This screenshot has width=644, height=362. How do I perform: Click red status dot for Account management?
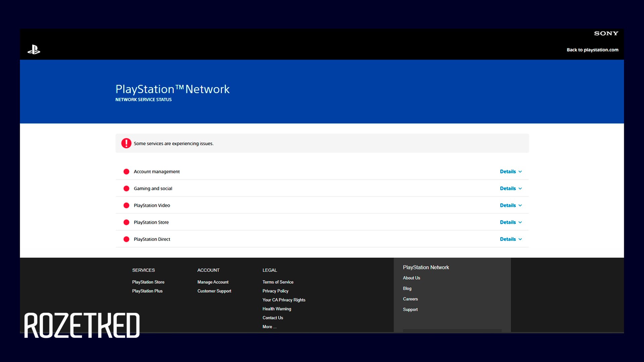pos(126,172)
